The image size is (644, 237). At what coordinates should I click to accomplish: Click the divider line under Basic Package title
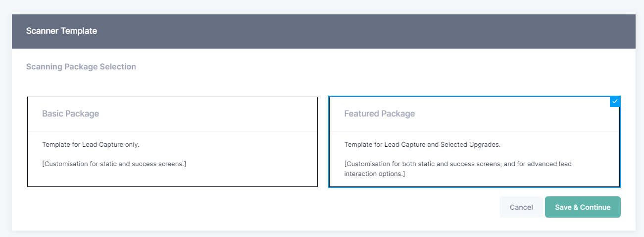[172, 131]
